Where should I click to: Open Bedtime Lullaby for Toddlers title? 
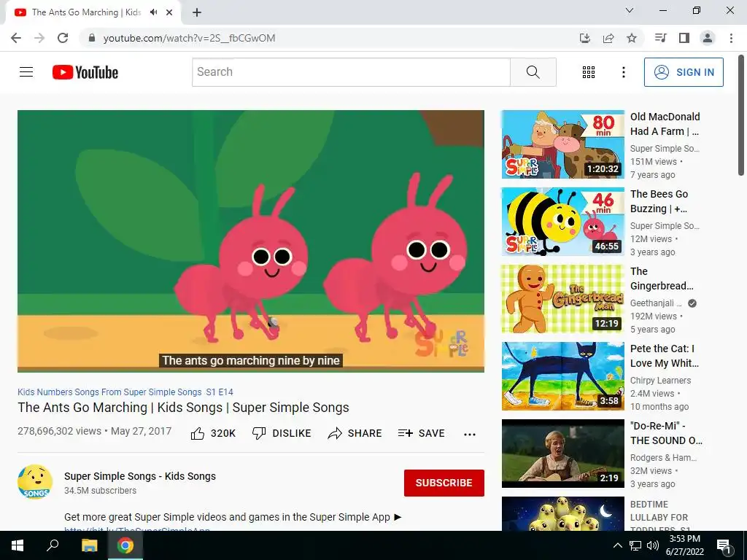(x=659, y=517)
